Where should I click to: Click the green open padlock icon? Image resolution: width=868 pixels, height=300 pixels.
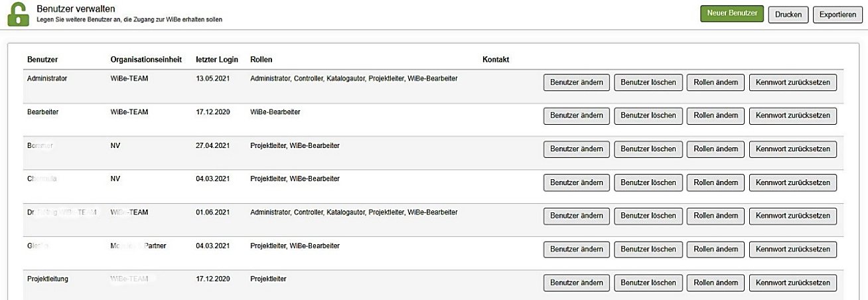[18, 15]
